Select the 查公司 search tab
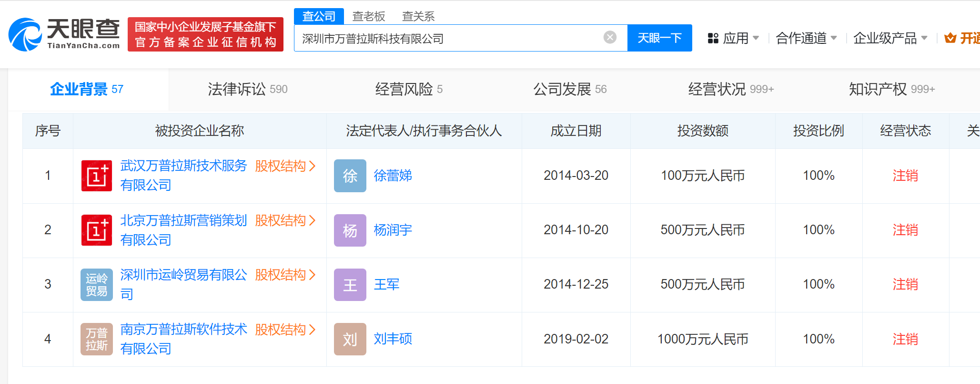This screenshot has width=980, height=384. (x=319, y=16)
